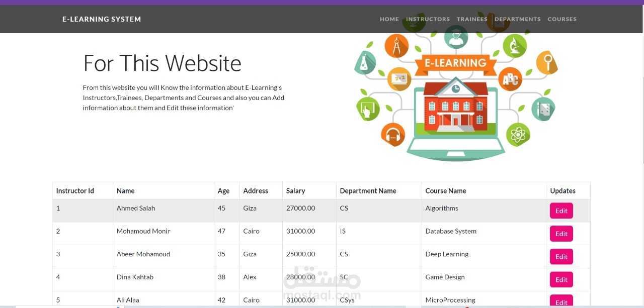Select the Ahmed Salah name cell
The width and height of the screenshot is (644, 308).
click(x=164, y=211)
